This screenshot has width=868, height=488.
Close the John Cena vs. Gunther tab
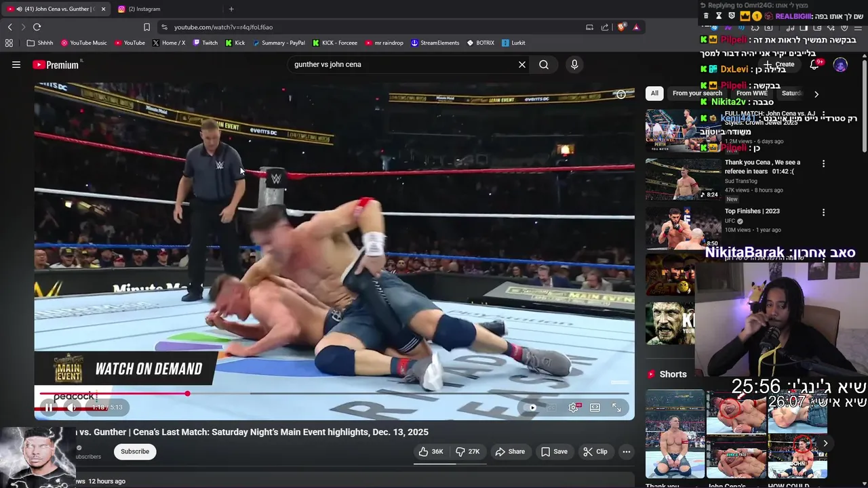click(x=102, y=9)
